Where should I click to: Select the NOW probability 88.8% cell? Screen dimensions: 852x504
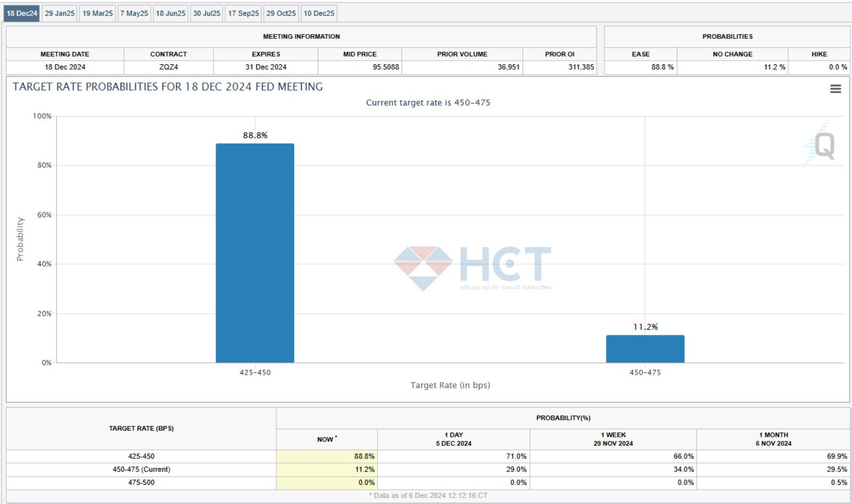click(x=326, y=456)
